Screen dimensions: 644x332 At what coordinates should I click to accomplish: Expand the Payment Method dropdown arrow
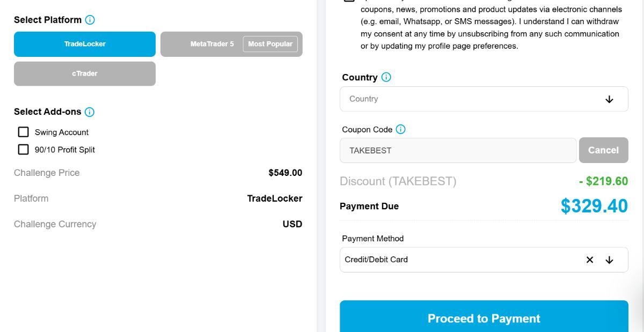click(609, 260)
